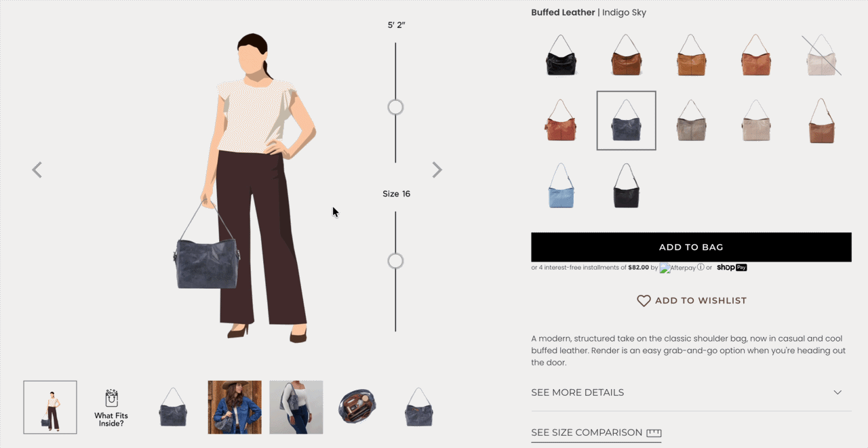Click the heart wishlist icon
The image size is (868, 448).
click(644, 301)
